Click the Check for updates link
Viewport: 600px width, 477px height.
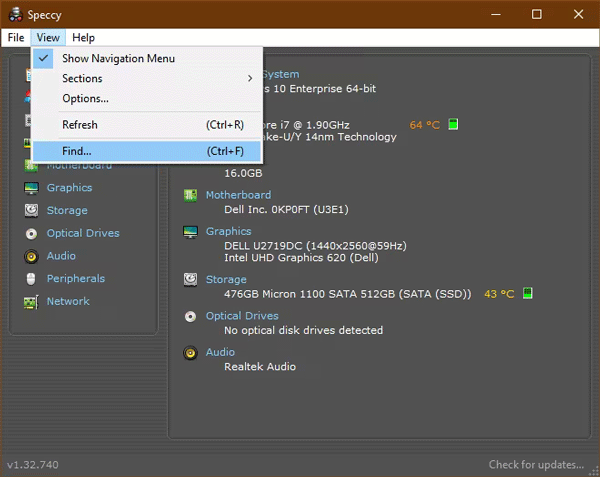[536, 465]
